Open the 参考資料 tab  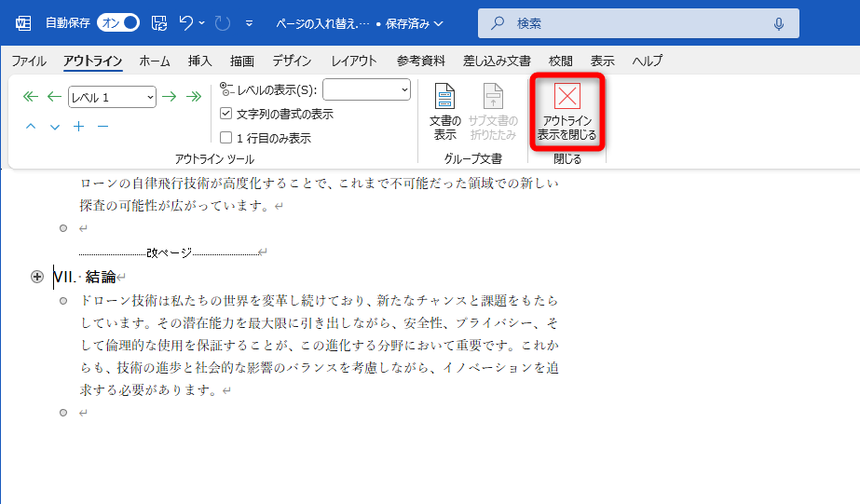click(420, 61)
